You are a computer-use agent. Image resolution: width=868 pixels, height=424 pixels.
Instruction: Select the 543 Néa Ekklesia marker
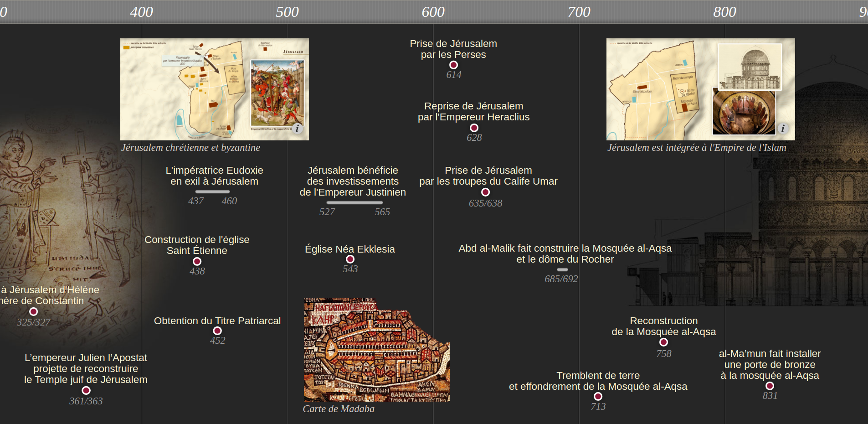[x=350, y=259]
